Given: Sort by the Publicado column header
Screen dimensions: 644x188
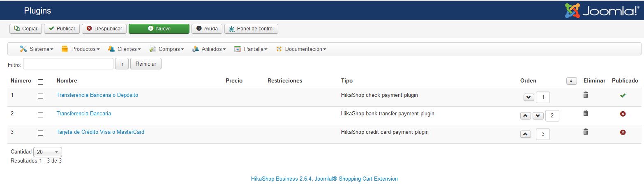Looking at the screenshot, I should pyautogui.click(x=625, y=80).
